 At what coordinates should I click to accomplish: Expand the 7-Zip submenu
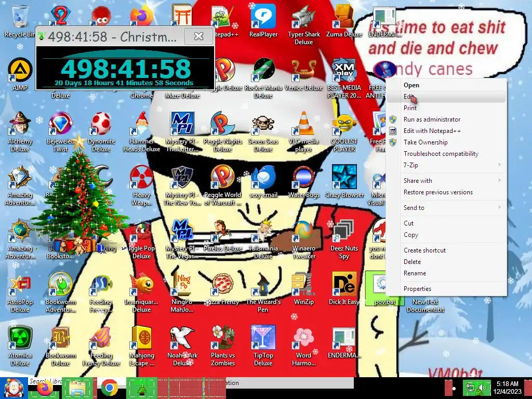(446, 165)
